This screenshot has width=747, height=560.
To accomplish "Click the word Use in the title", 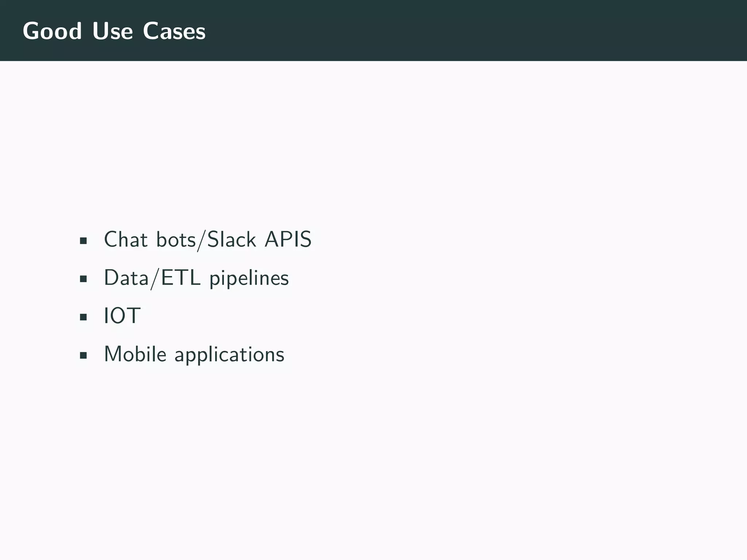I will pyautogui.click(x=112, y=31).
